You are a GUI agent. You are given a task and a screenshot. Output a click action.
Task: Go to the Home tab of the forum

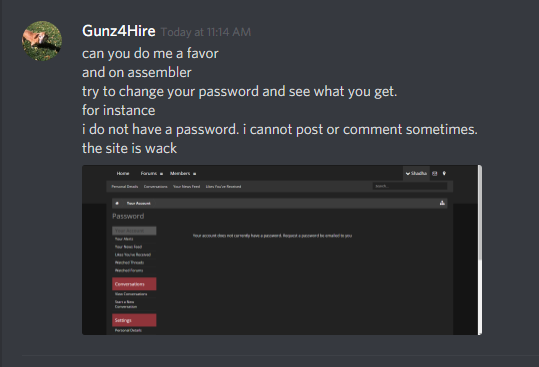[x=123, y=174]
